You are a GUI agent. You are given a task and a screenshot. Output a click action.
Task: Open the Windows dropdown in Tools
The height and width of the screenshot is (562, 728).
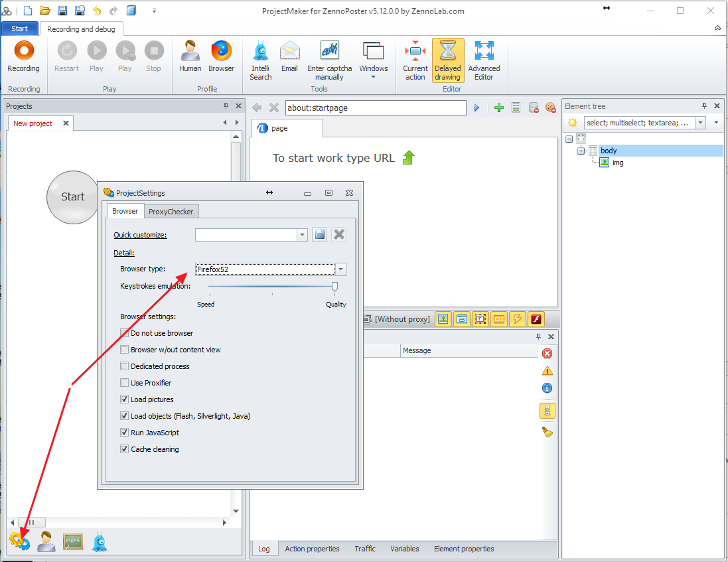tap(373, 61)
